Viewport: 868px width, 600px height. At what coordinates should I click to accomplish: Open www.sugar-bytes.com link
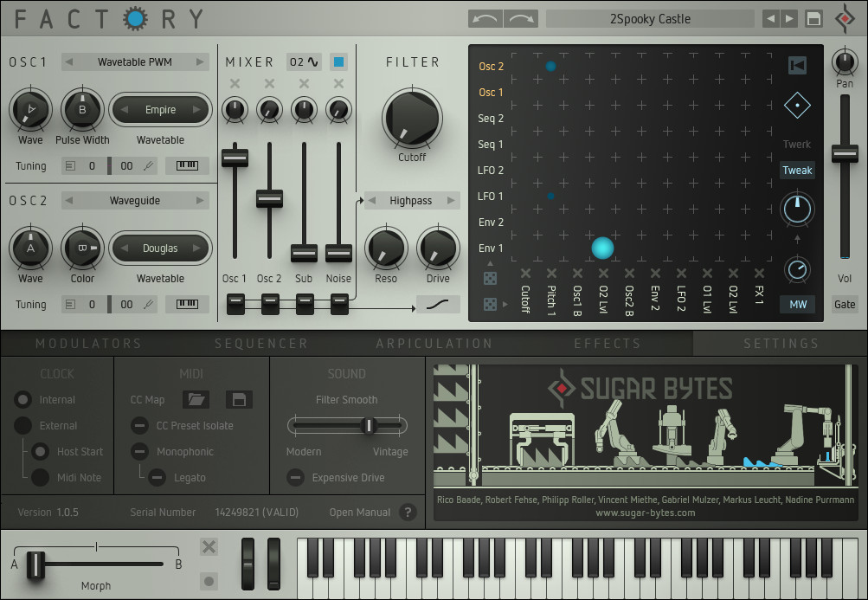646,513
